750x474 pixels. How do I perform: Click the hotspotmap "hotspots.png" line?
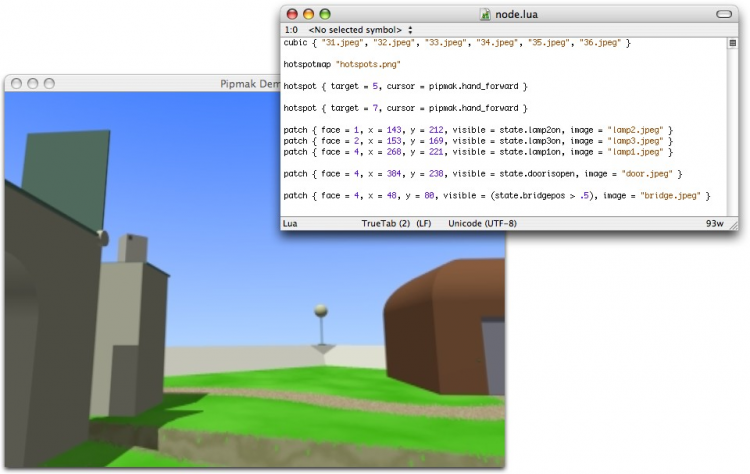click(342, 65)
